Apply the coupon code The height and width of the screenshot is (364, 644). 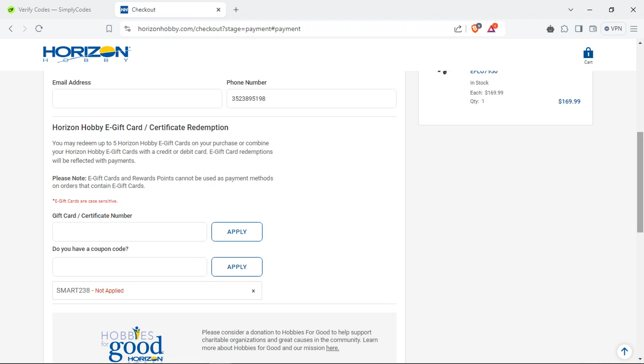click(237, 267)
